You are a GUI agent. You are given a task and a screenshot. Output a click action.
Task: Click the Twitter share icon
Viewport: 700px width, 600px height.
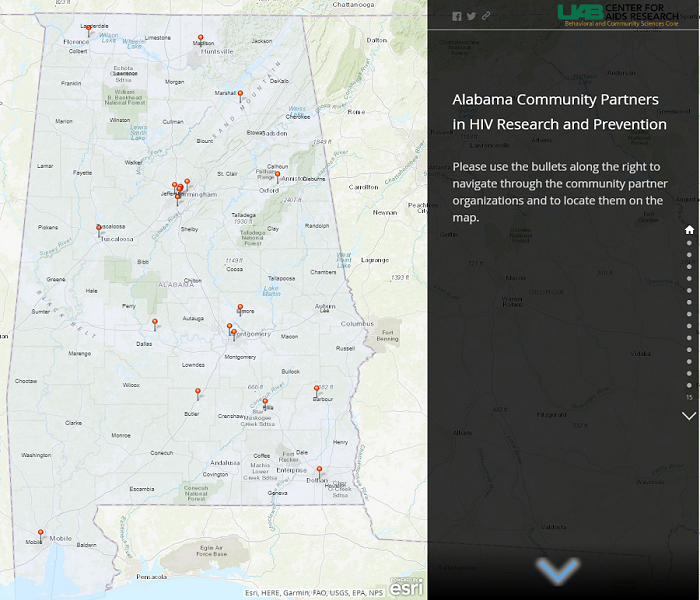tap(471, 16)
